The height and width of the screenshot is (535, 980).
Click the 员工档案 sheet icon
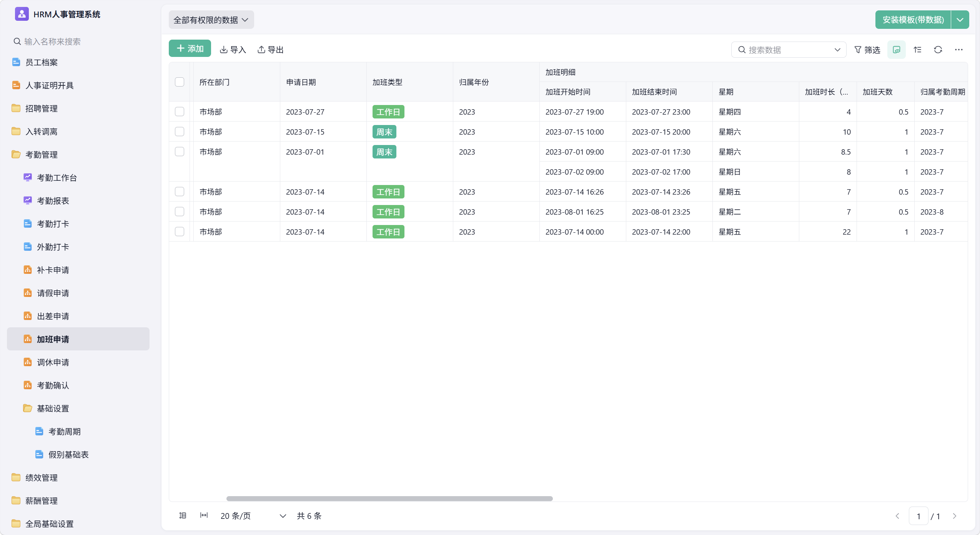point(16,62)
